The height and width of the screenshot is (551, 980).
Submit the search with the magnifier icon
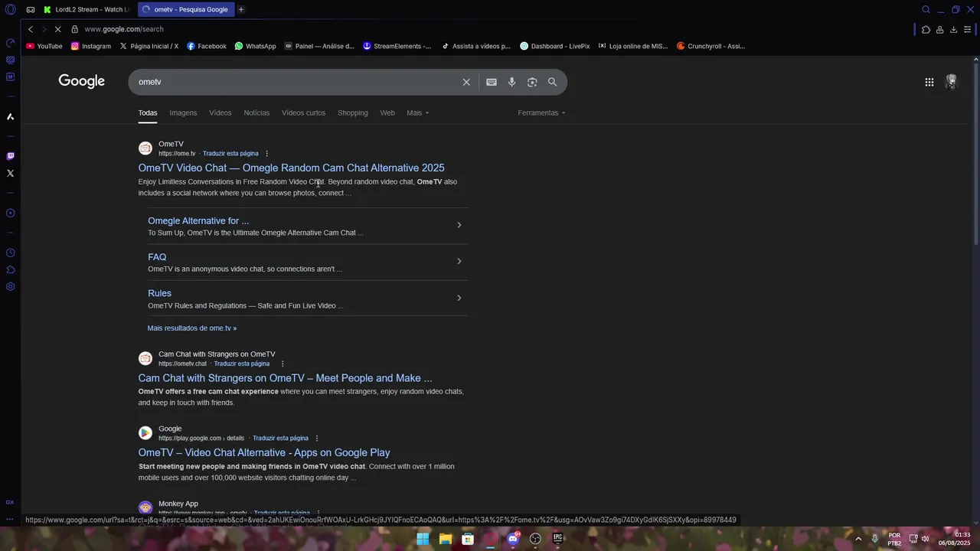pos(552,82)
